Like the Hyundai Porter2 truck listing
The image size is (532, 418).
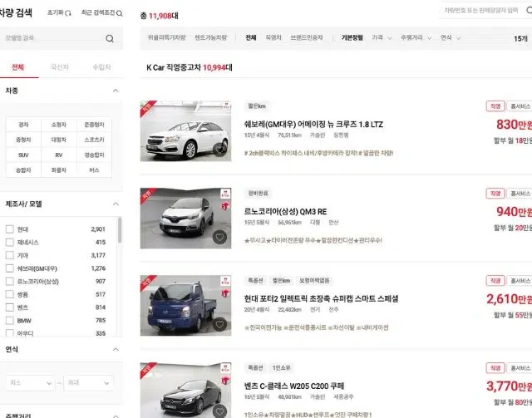pos(219,324)
